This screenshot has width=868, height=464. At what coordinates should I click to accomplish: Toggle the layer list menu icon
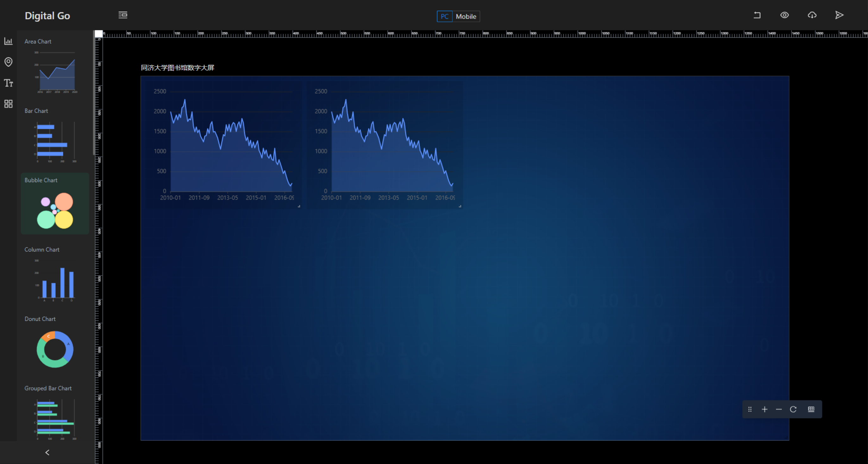pos(123,15)
